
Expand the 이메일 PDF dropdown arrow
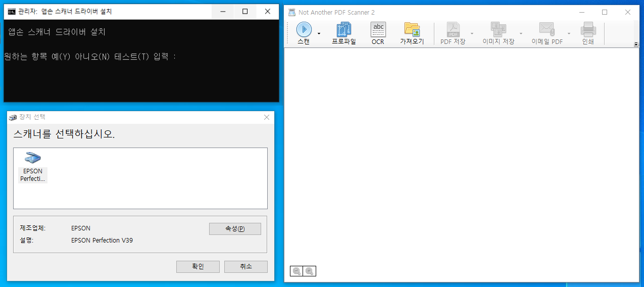(569, 33)
